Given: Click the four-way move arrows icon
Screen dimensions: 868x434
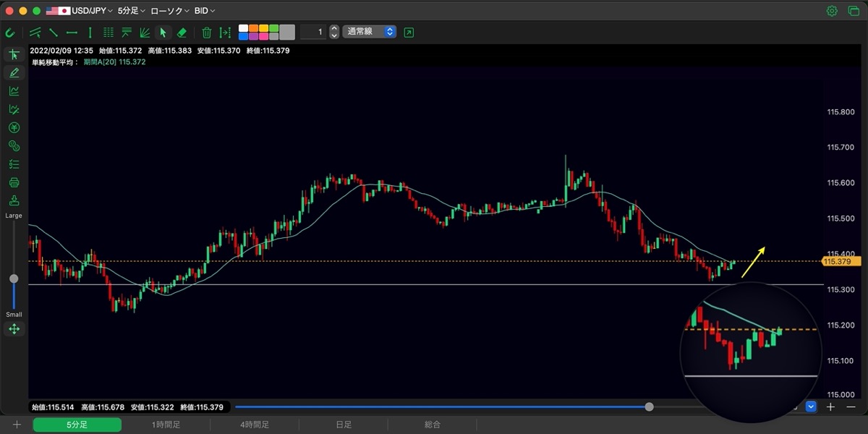Looking at the screenshot, I should (x=14, y=329).
